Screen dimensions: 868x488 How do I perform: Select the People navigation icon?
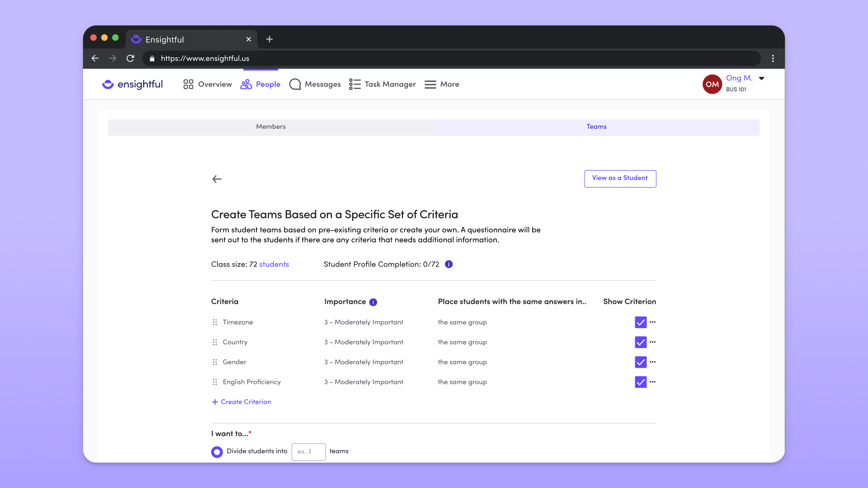click(246, 84)
